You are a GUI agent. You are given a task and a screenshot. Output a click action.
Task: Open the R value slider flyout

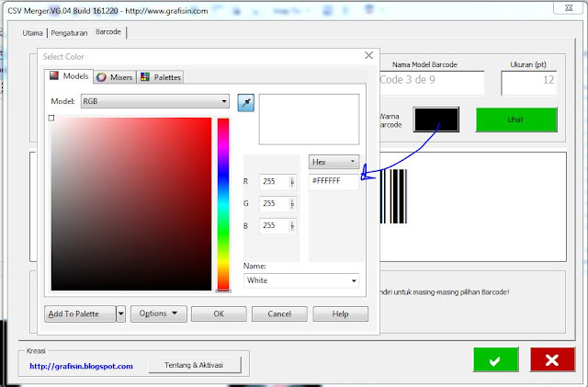pos(292,182)
